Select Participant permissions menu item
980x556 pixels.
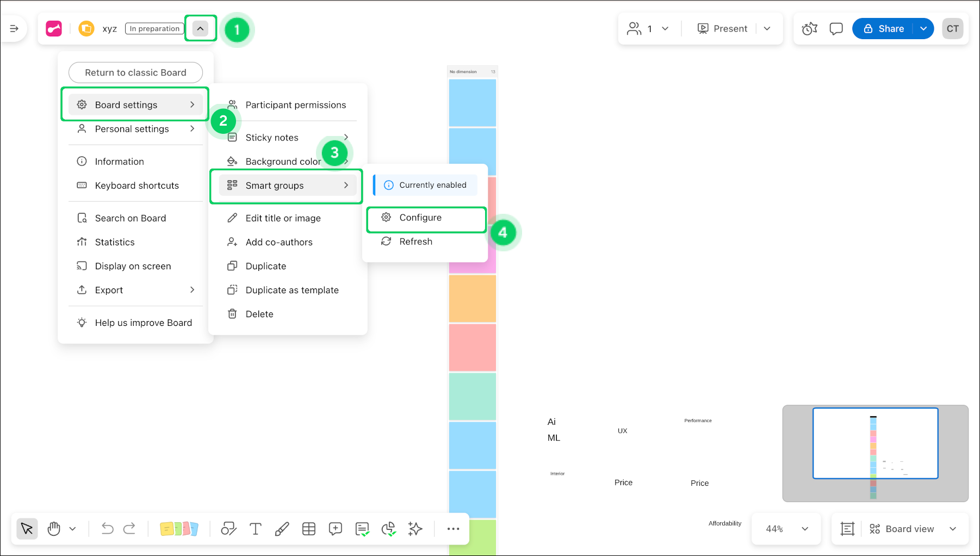coord(295,105)
